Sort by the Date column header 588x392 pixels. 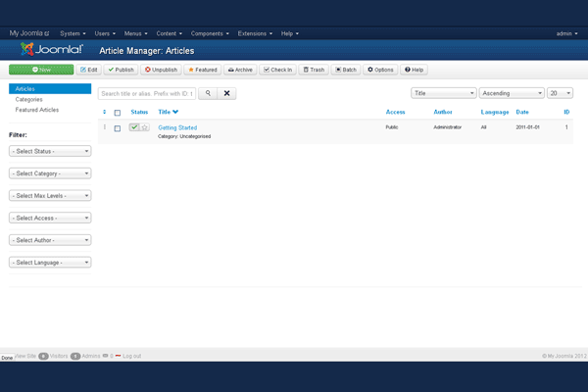(x=522, y=112)
